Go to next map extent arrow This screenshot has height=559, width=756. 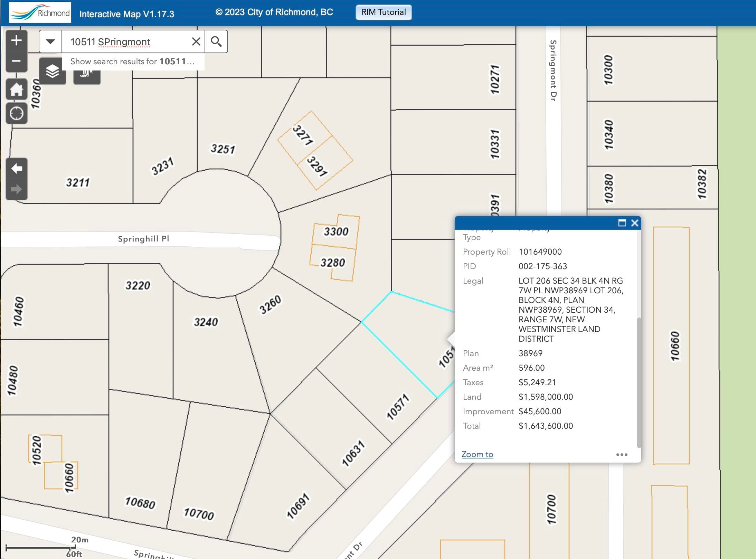(x=16, y=189)
